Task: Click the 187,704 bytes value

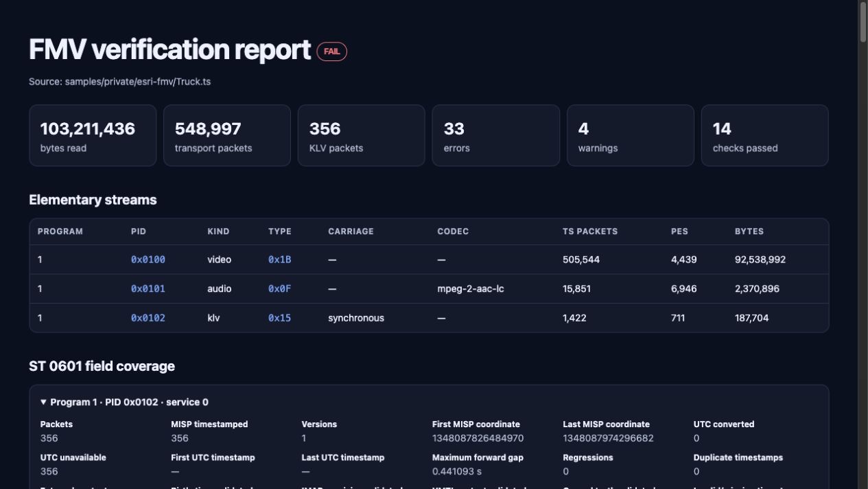Action: [x=752, y=318]
